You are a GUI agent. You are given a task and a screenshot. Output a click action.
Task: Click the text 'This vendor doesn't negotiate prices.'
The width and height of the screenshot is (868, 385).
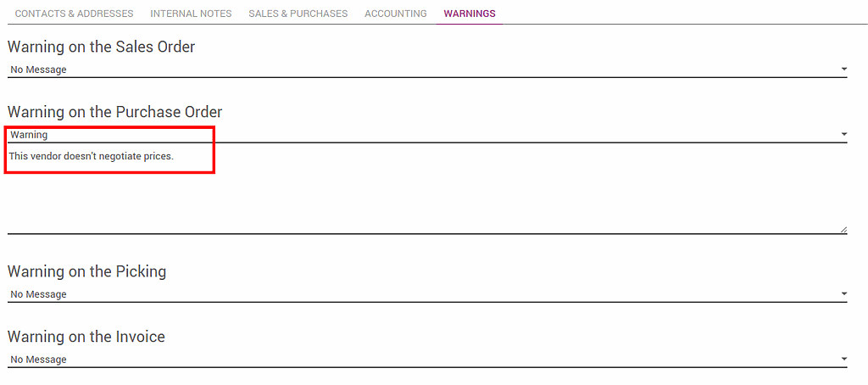[x=92, y=157]
